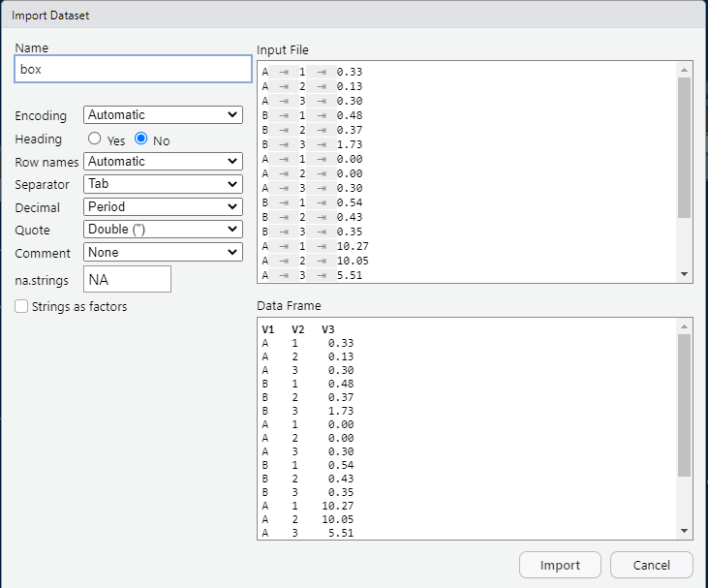Open the Row names dropdown
Image resolution: width=708 pixels, height=588 pixels.
point(163,161)
